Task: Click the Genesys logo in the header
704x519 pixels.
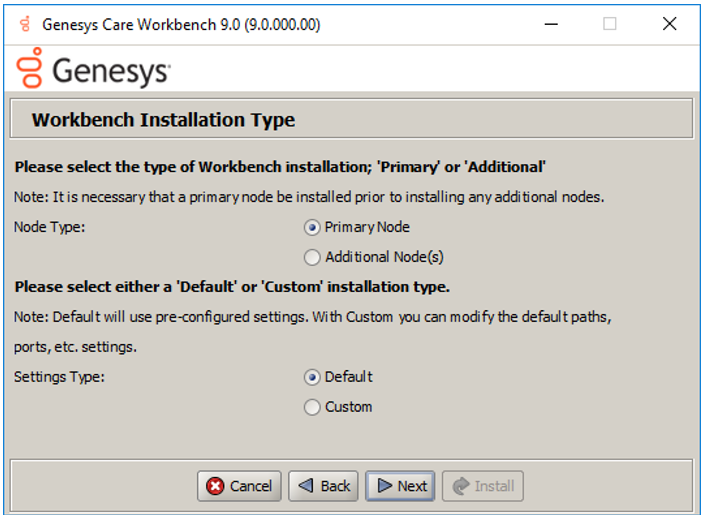Action: coord(93,70)
